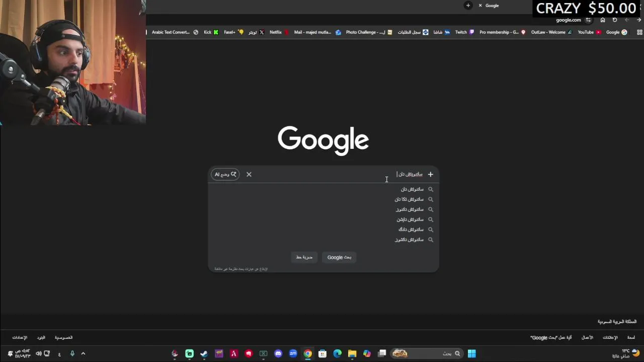644x362 pixels.
Task: Open the Mail - majed bookmark
Action: [x=317, y=32]
